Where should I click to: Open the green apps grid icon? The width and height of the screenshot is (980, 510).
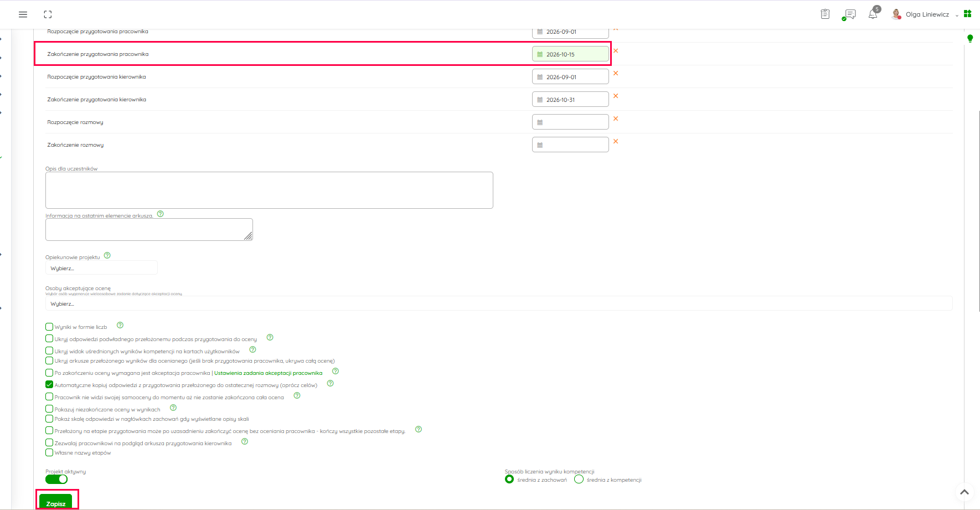[968, 14]
